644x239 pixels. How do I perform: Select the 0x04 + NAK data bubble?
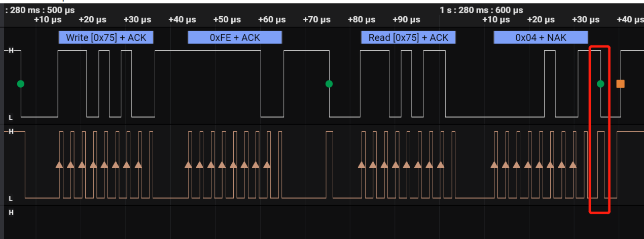coord(541,37)
